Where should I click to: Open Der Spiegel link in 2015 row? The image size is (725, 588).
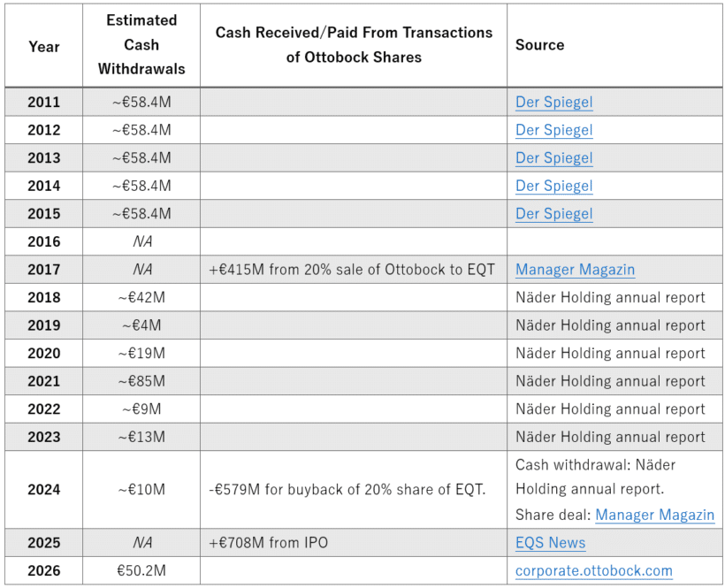coord(553,214)
